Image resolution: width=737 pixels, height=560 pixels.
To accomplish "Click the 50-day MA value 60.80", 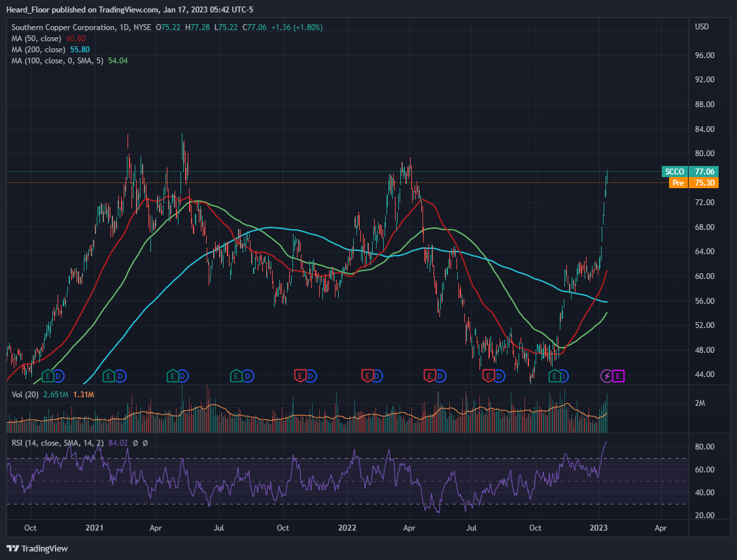I will 76,39.
